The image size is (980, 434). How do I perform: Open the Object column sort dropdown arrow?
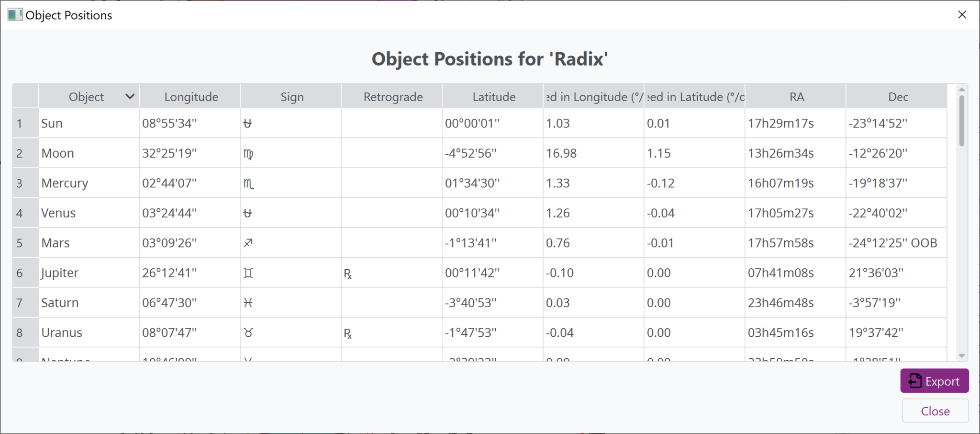coord(130,97)
